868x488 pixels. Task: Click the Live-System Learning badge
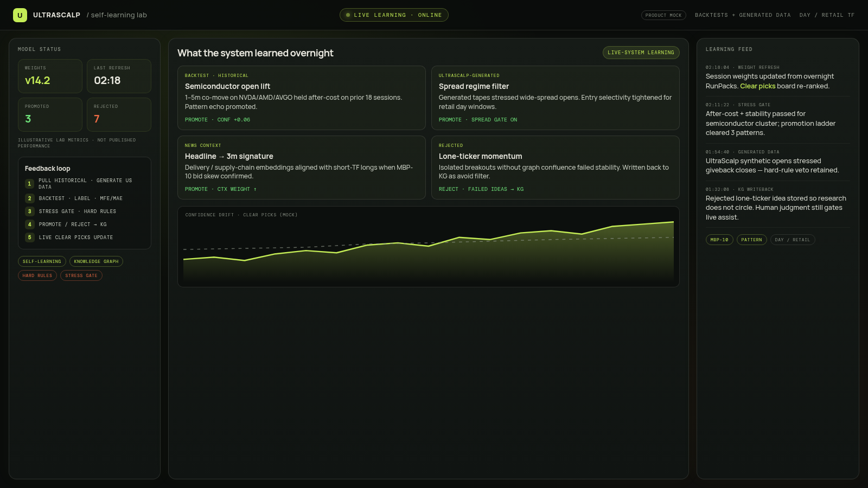click(641, 53)
